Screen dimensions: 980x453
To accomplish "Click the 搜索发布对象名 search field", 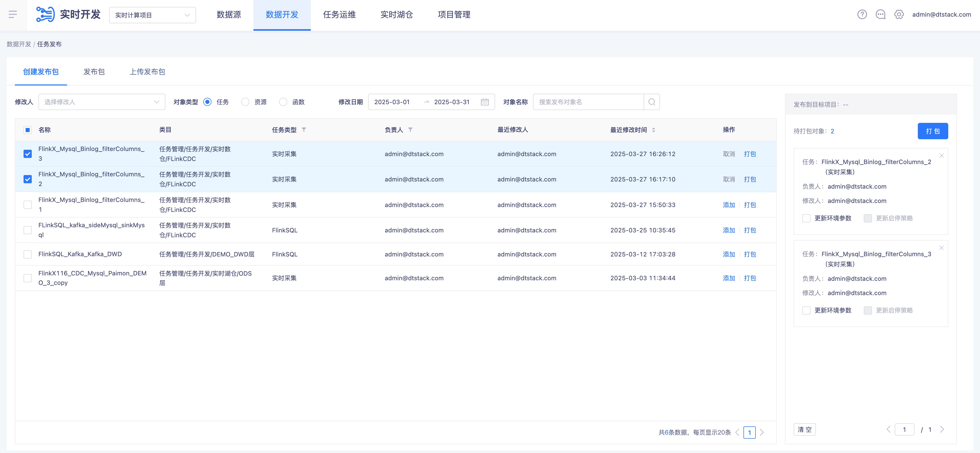I will pyautogui.click(x=588, y=102).
